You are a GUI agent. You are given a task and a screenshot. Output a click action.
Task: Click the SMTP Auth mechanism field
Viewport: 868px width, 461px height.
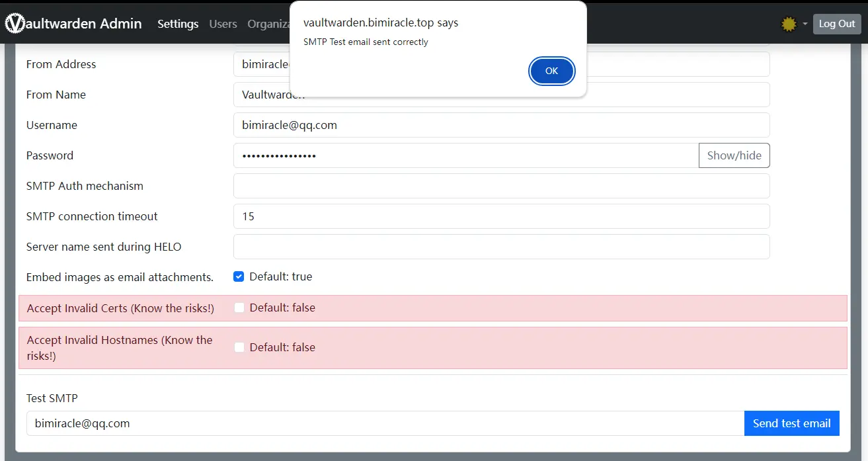coord(501,186)
